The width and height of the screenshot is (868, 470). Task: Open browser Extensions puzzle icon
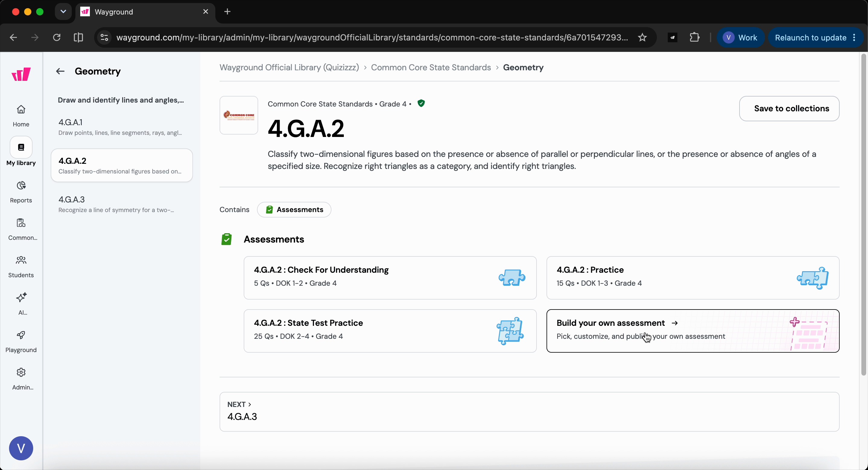click(x=695, y=37)
